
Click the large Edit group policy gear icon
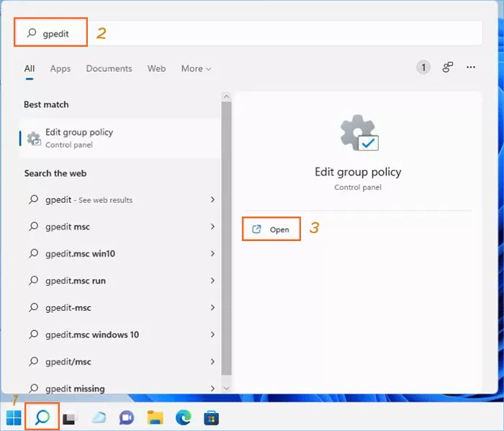(x=359, y=132)
